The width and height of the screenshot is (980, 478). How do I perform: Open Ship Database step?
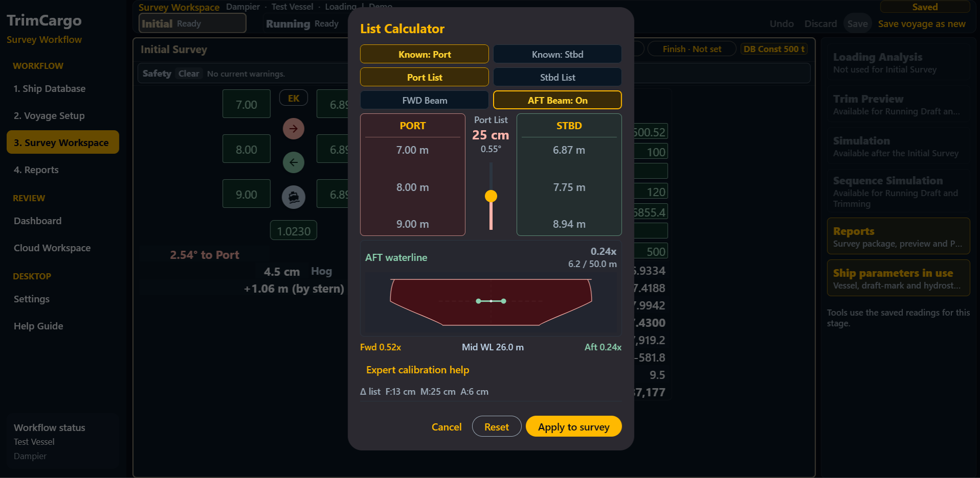pyautogui.click(x=63, y=88)
